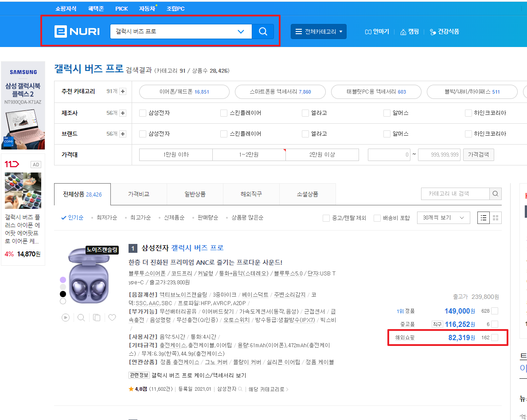Open the 안마기 shortcut link

tap(377, 31)
